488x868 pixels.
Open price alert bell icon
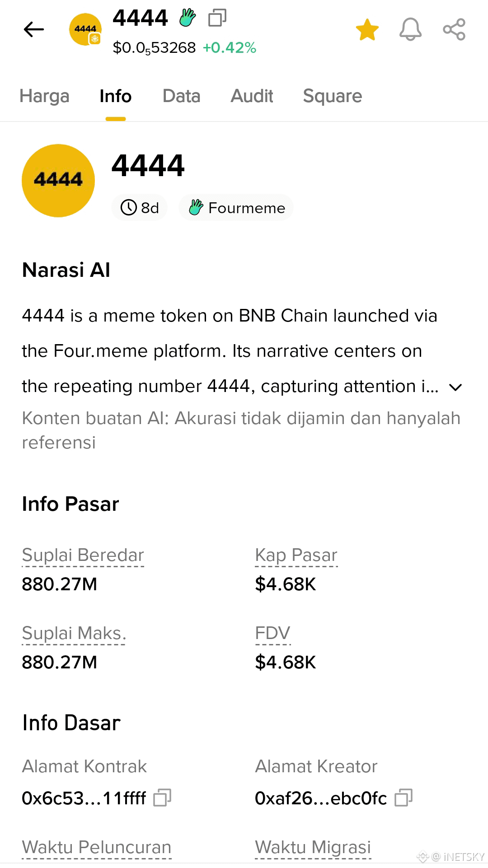pyautogui.click(x=410, y=30)
